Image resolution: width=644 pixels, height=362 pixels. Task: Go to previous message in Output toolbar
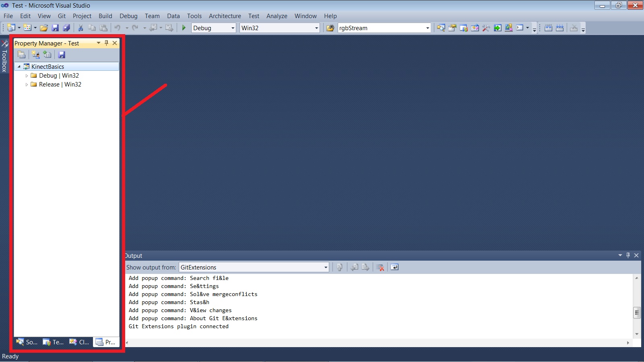[x=354, y=267]
